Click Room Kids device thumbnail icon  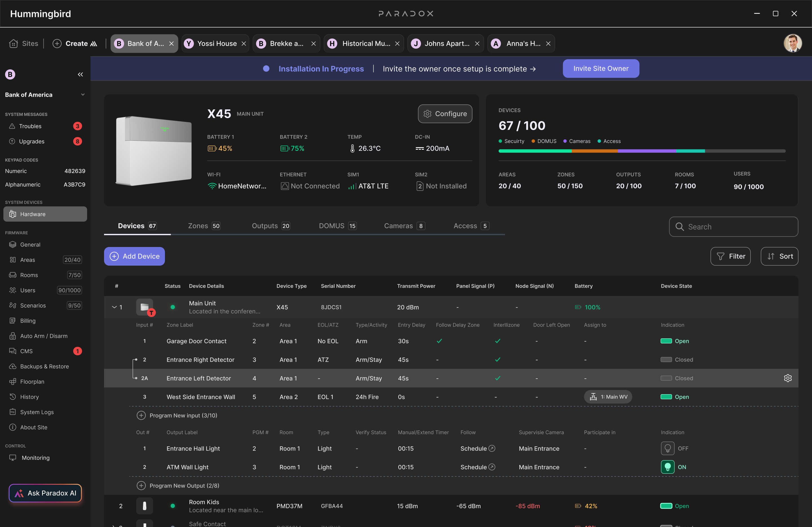145,506
